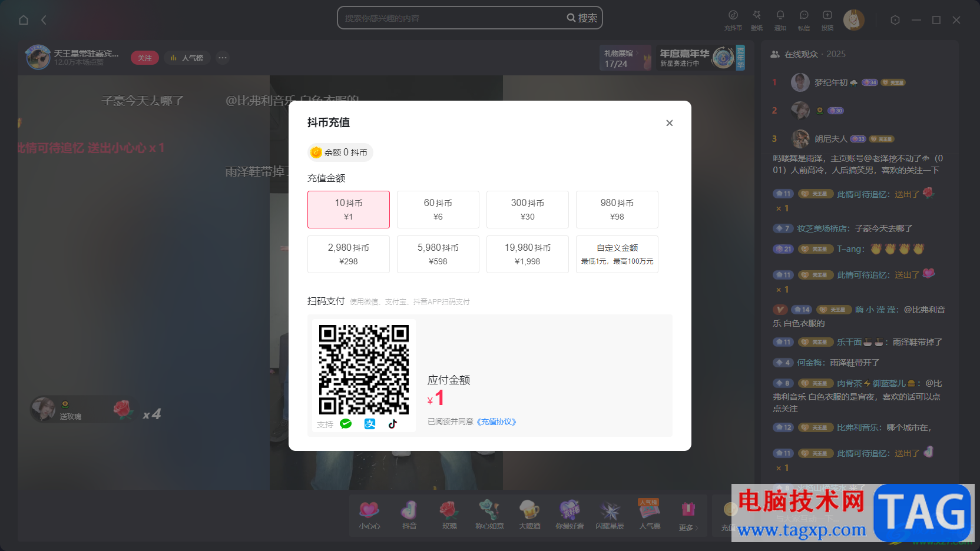The width and height of the screenshot is (980, 551).
Task: Open the 《充值协议》 agreement link
Action: click(496, 421)
